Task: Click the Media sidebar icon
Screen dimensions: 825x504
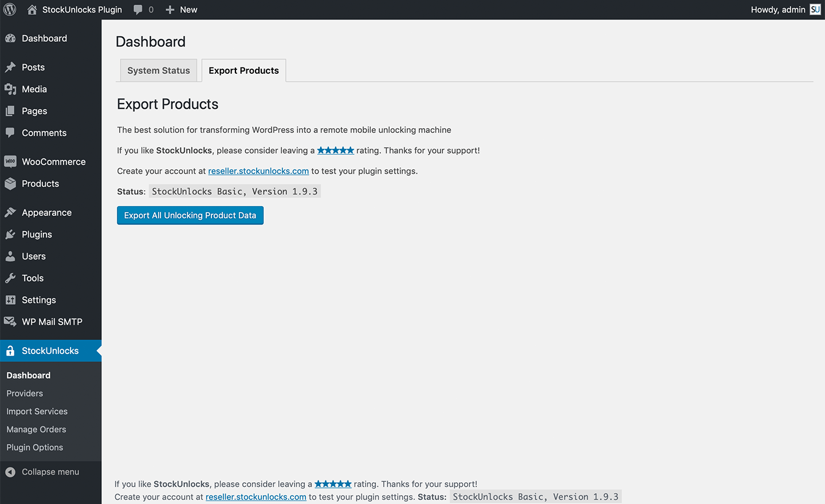Action: point(10,89)
